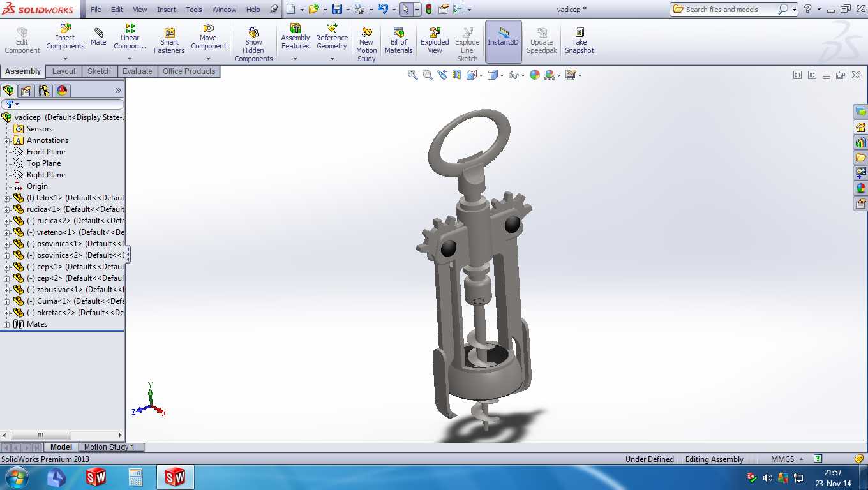
Task: Expand the manager tabs with the double chevron
Action: (118, 91)
